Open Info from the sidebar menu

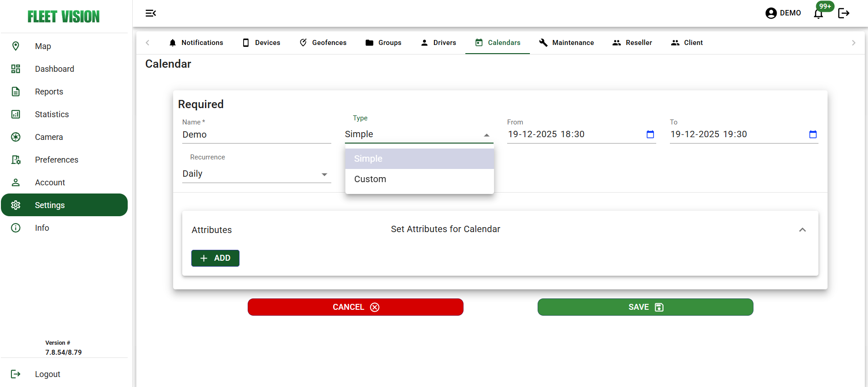click(64, 228)
